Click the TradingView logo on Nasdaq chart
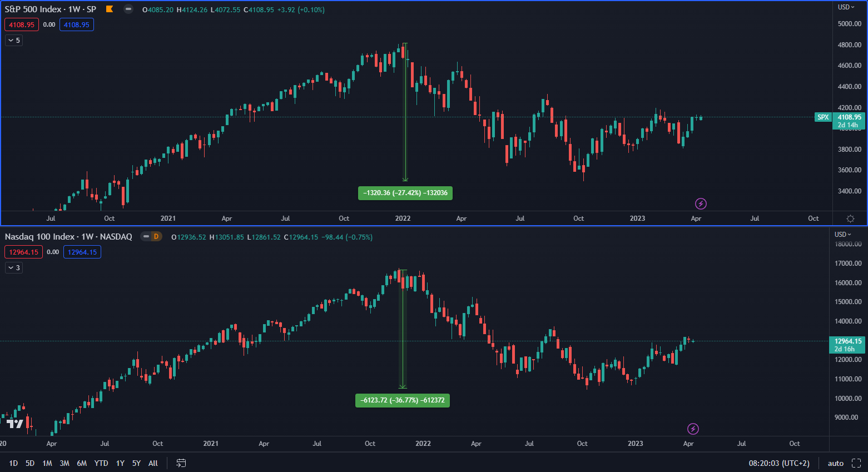This screenshot has height=472, width=868. pos(15,424)
